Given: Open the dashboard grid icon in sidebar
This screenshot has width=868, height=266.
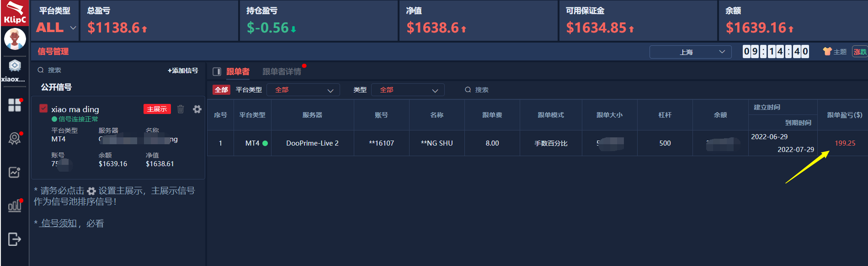Looking at the screenshot, I should click(x=15, y=105).
